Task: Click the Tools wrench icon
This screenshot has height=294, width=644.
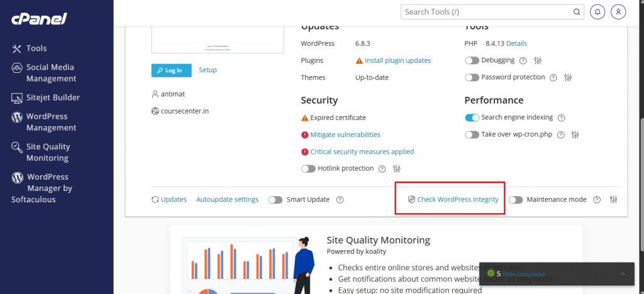Action: (16, 49)
